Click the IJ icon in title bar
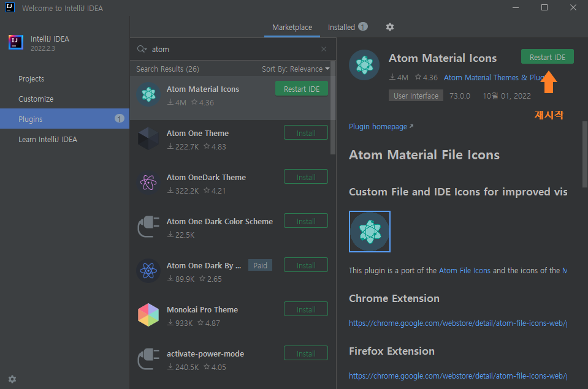588x389 pixels. [10, 7]
